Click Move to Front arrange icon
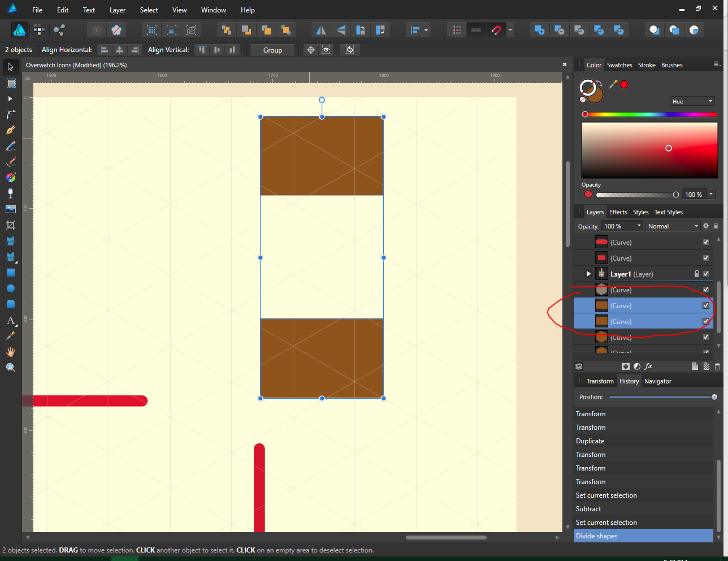 [286, 30]
